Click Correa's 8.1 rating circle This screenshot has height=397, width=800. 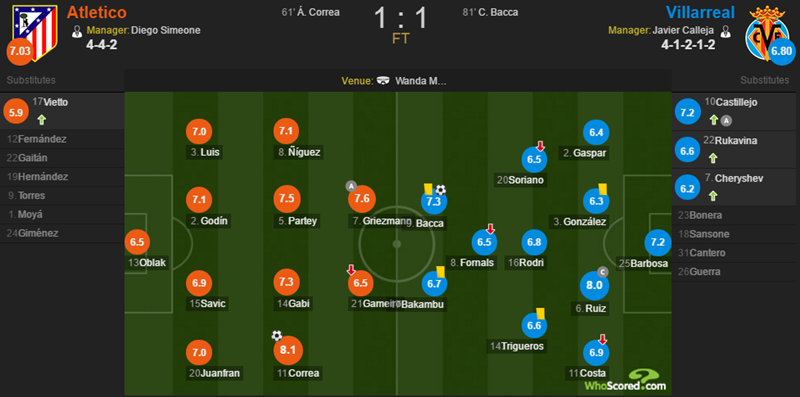click(x=288, y=351)
